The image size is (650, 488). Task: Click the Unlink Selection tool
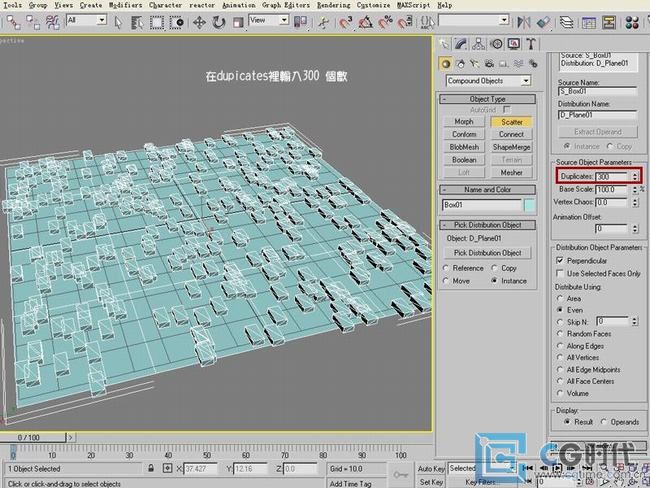point(33,22)
